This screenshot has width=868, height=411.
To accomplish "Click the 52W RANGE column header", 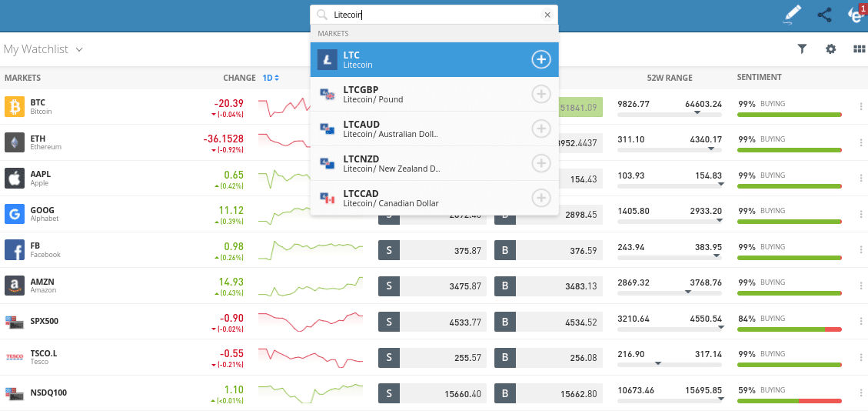I will (670, 78).
